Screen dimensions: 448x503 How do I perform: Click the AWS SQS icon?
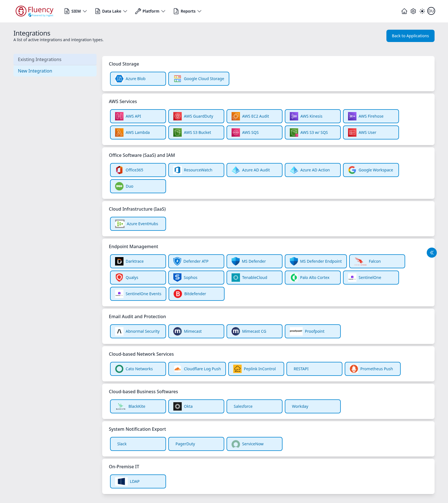click(x=236, y=132)
